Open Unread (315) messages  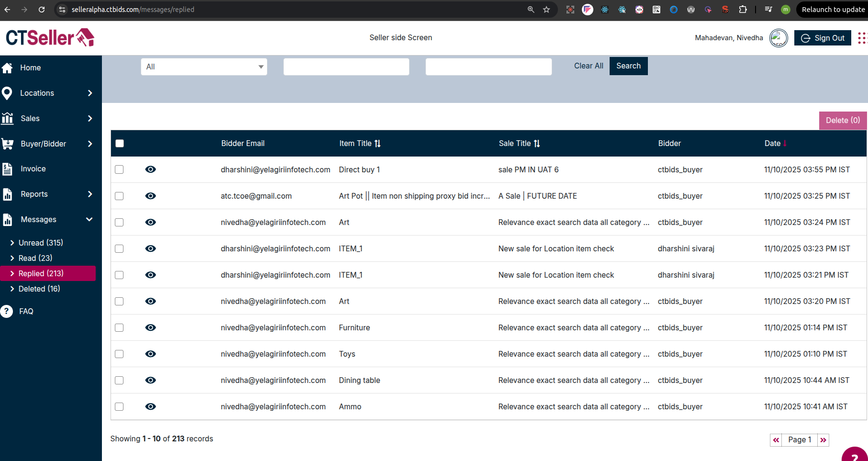click(41, 243)
